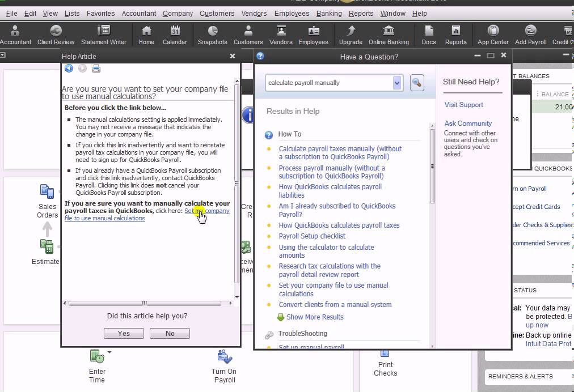574x392 pixels.
Task: Close the Help Article panel
Action: tap(233, 56)
